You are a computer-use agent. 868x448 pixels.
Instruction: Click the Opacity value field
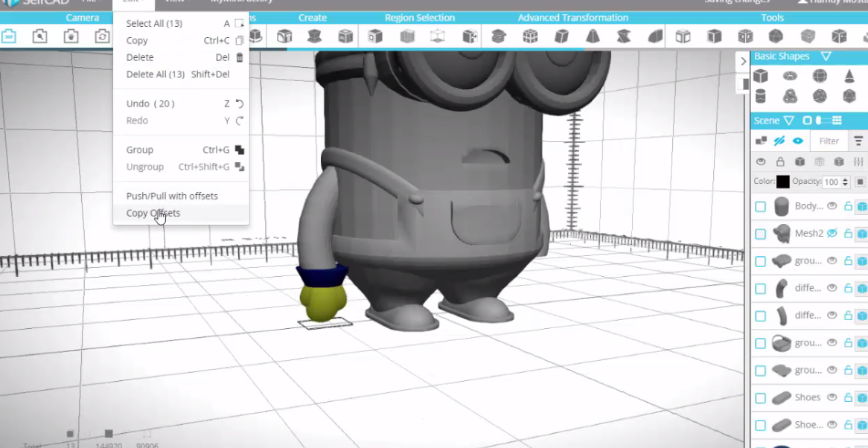[832, 182]
